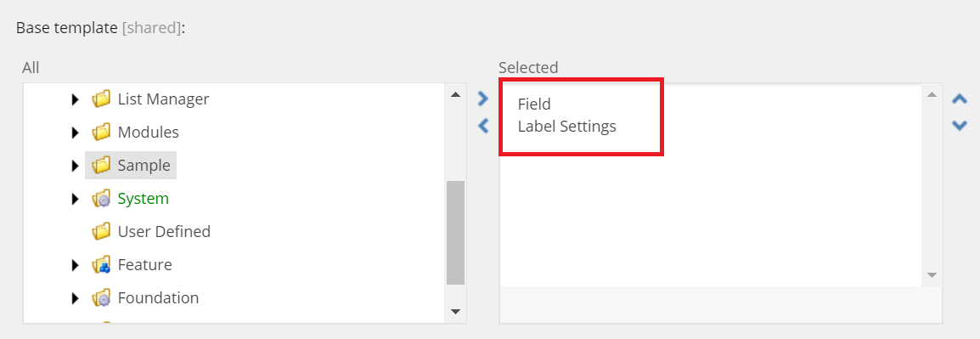This screenshot has height=339, width=980.
Task: Click the Foundation folder icon
Action: [x=100, y=297]
